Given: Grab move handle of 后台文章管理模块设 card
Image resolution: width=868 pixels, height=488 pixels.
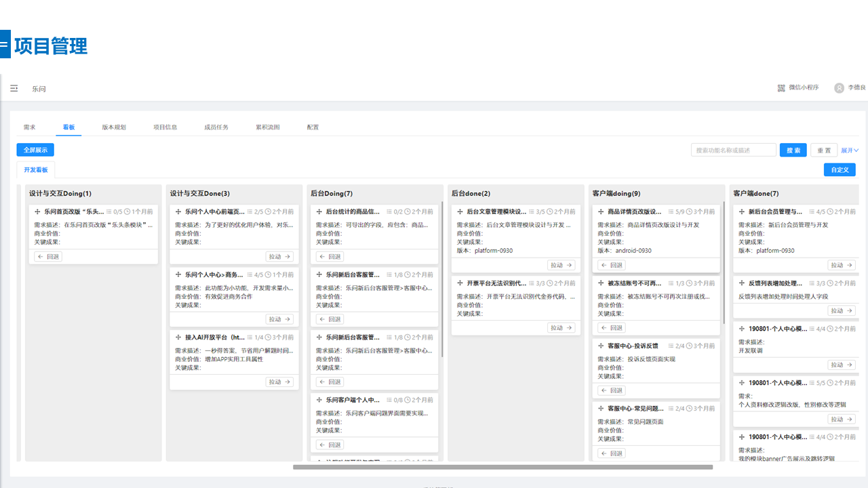Looking at the screenshot, I should (x=460, y=211).
